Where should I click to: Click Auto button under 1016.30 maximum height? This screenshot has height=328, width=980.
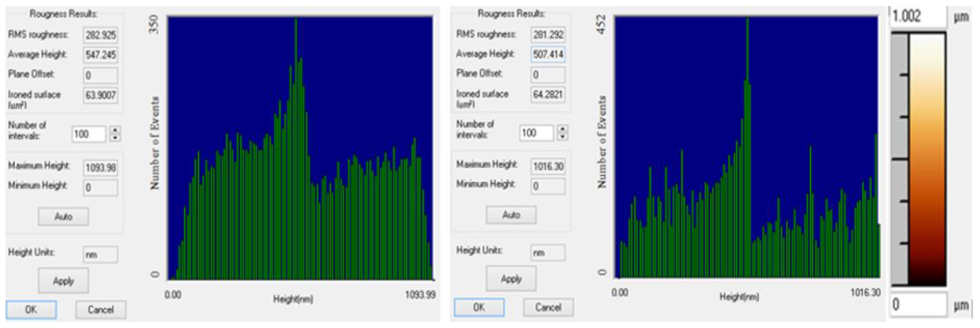coord(511,215)
